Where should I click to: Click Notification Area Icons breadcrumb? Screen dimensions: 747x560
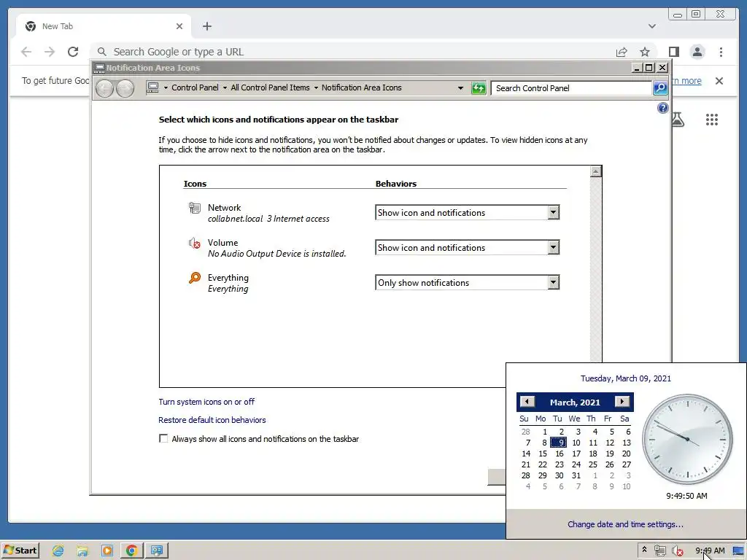(362, 87)
